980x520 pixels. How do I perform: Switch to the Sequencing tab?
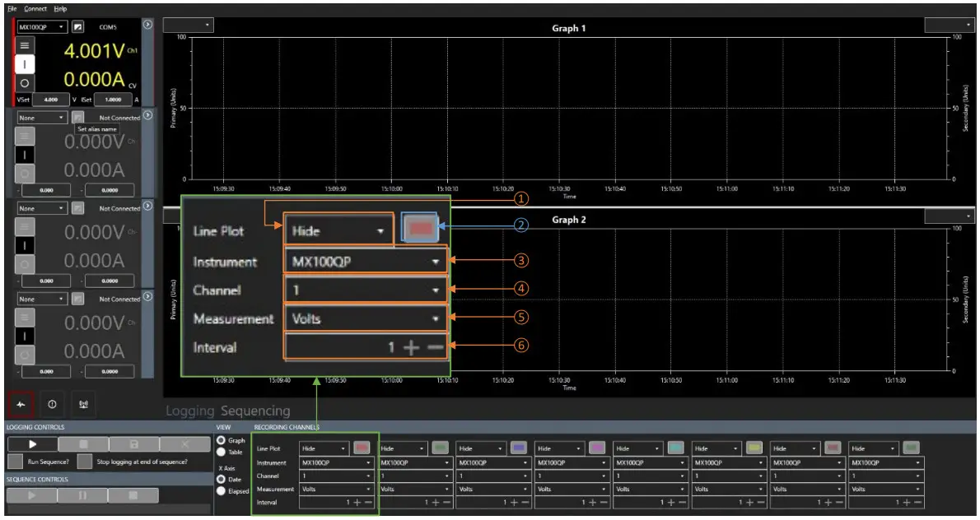[x=255, y=410]
